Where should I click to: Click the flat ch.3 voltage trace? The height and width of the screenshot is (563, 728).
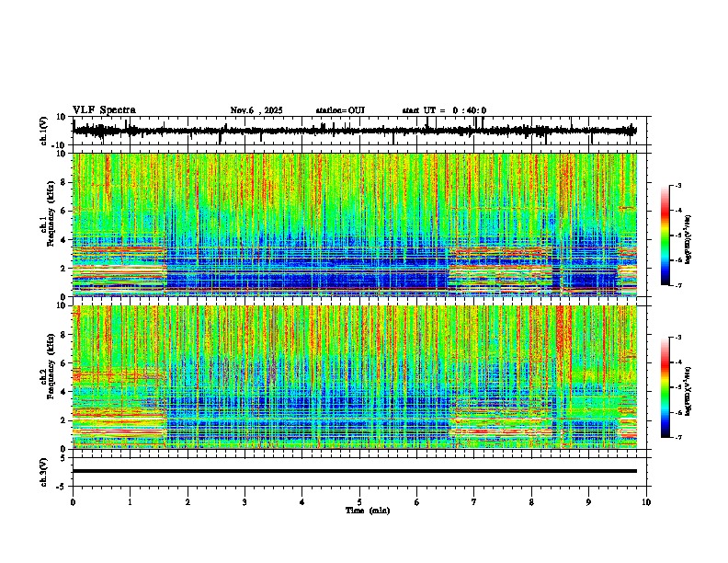(x=355, y=471)
